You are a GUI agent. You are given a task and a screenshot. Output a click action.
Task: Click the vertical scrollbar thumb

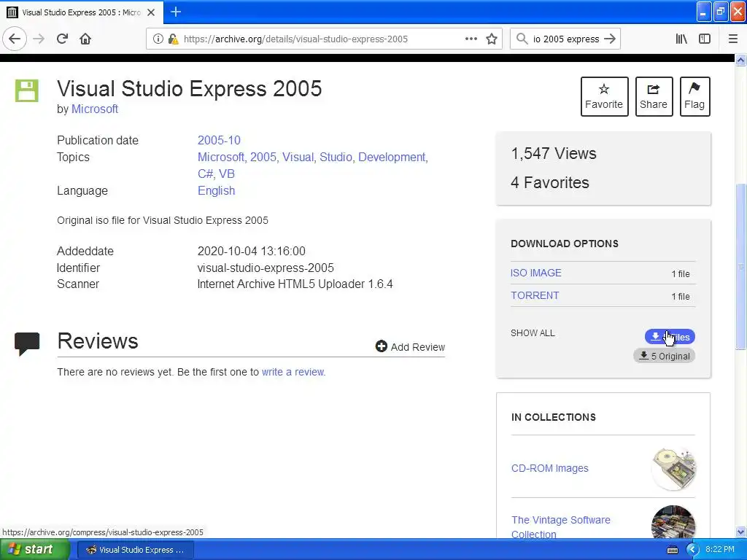click(741, 267)
